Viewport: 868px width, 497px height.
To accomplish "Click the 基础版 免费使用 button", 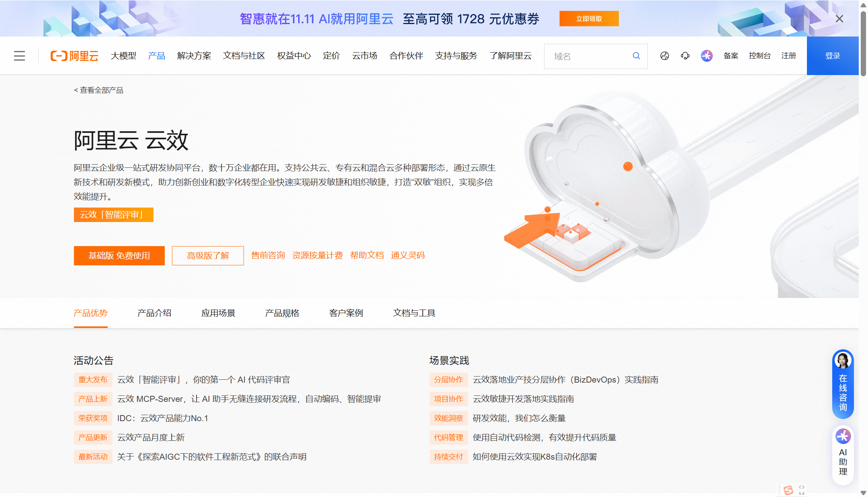I will click(119, 256).
